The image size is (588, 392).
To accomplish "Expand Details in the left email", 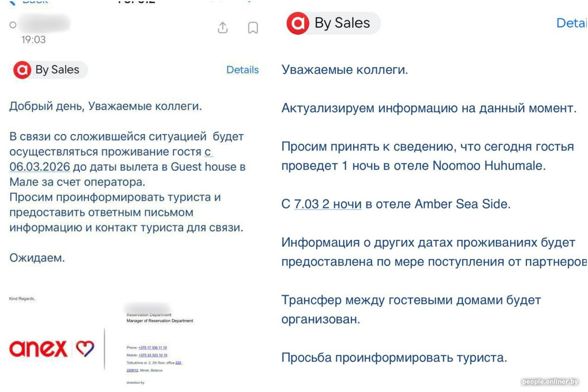I will [x=243, y=70].
